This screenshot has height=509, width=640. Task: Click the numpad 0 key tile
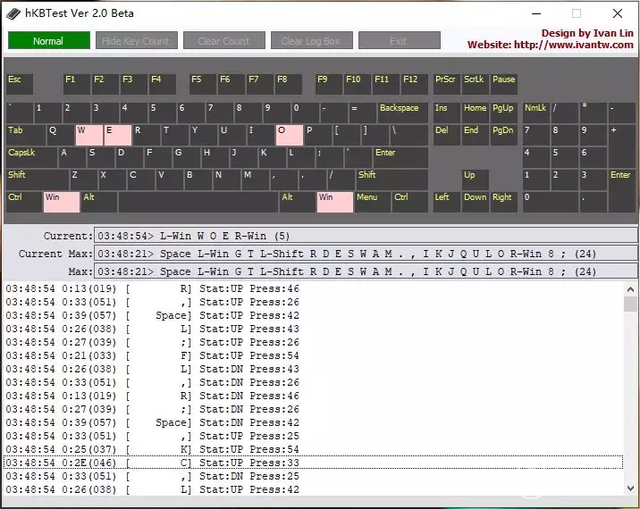pyautogui.click(x=551, y=202)
